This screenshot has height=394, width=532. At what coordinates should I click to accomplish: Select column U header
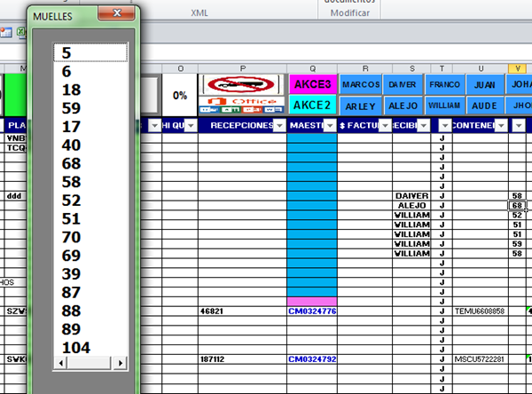pyautogui.click(x=481, y=68)
